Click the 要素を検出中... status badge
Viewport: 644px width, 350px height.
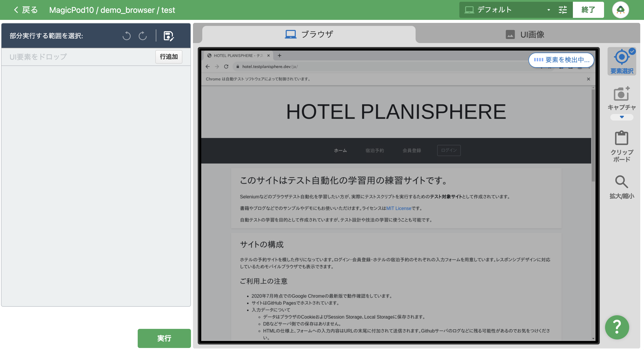561,60
